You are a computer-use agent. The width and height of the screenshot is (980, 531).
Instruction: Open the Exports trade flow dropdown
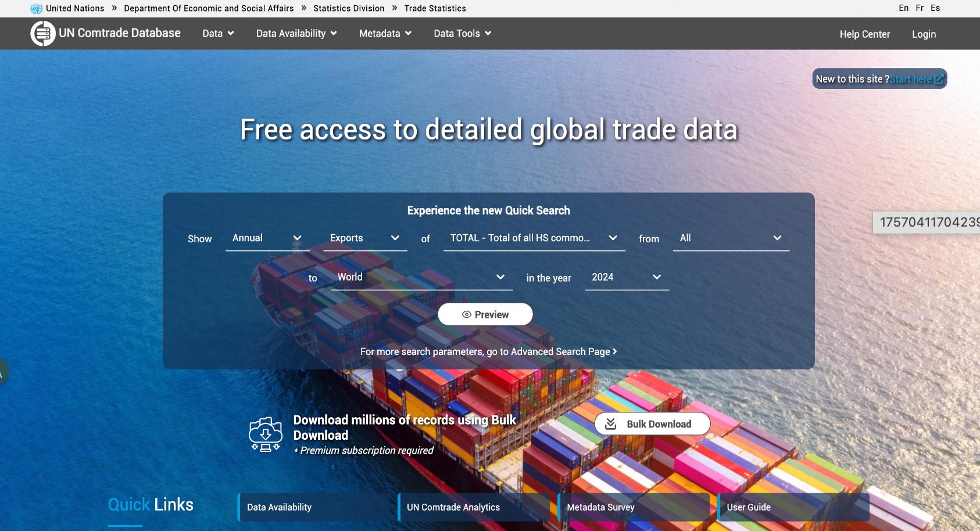pos(364,238)
